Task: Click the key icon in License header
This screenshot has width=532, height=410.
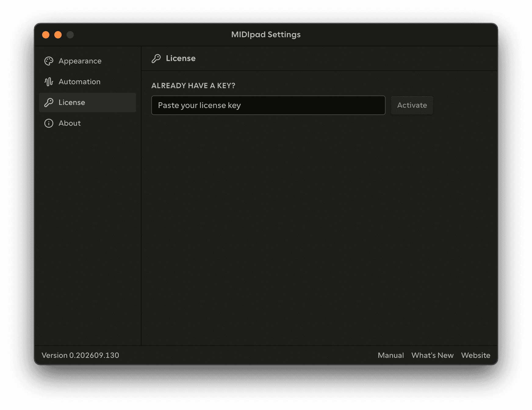Action: [x=156, y=58]
